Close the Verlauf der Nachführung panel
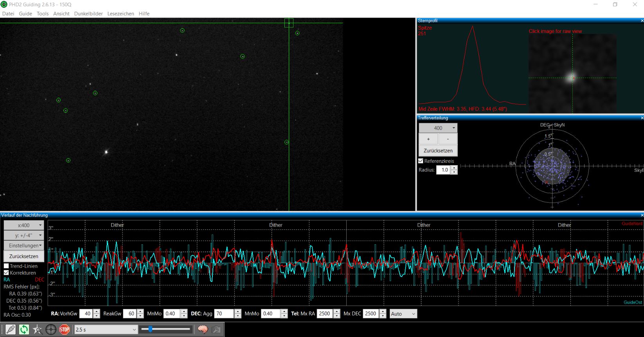 (642, 215)
